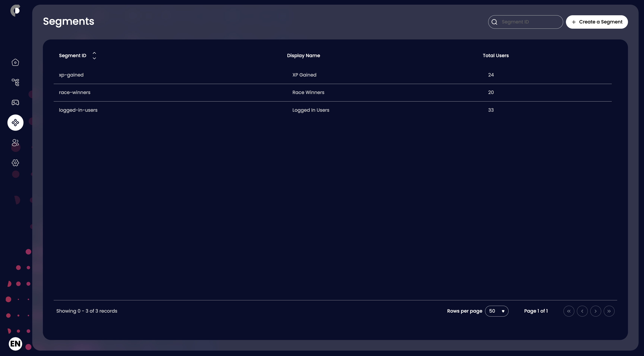Viewport: 644px width, 356px height.
Task: Click the search magnifier in Segment ID field
Action: point(494,22)
